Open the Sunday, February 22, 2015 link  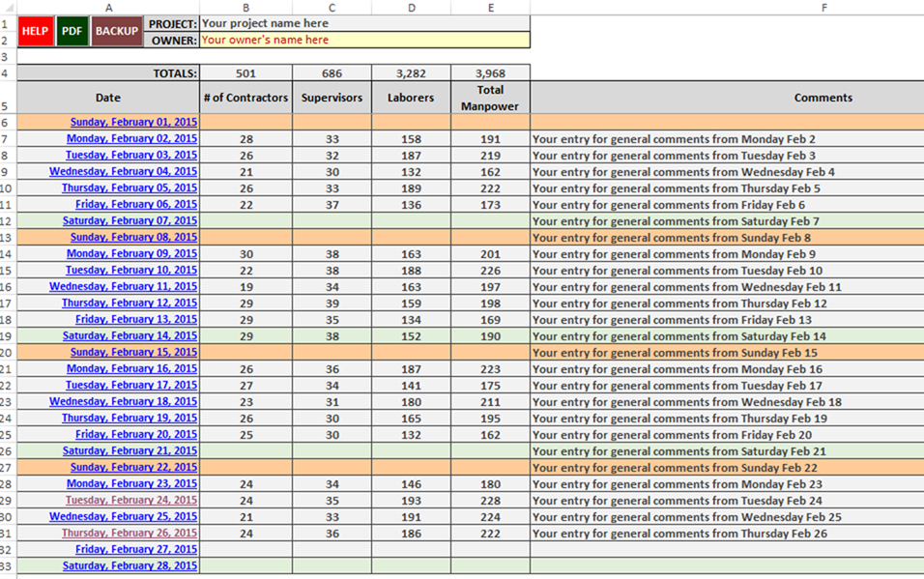pyautogui.click(x=133, y=467)
